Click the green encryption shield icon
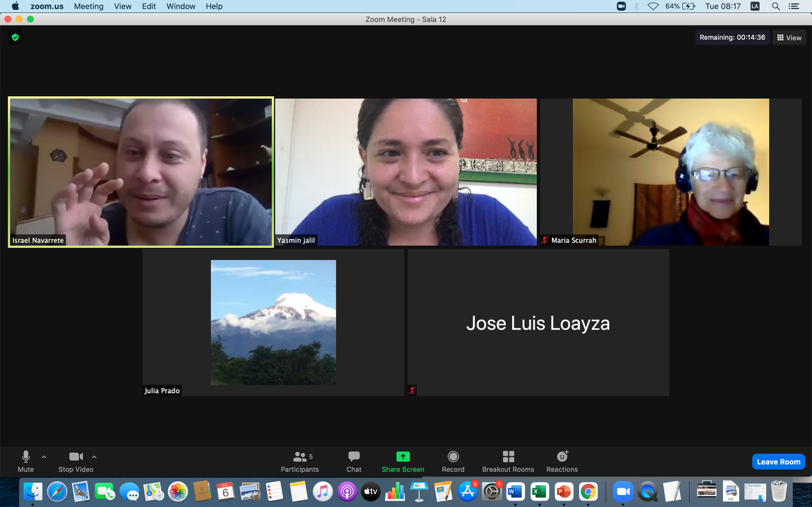Image resolution: width=812 pixels, height=507 pixels. click(15, 37)
